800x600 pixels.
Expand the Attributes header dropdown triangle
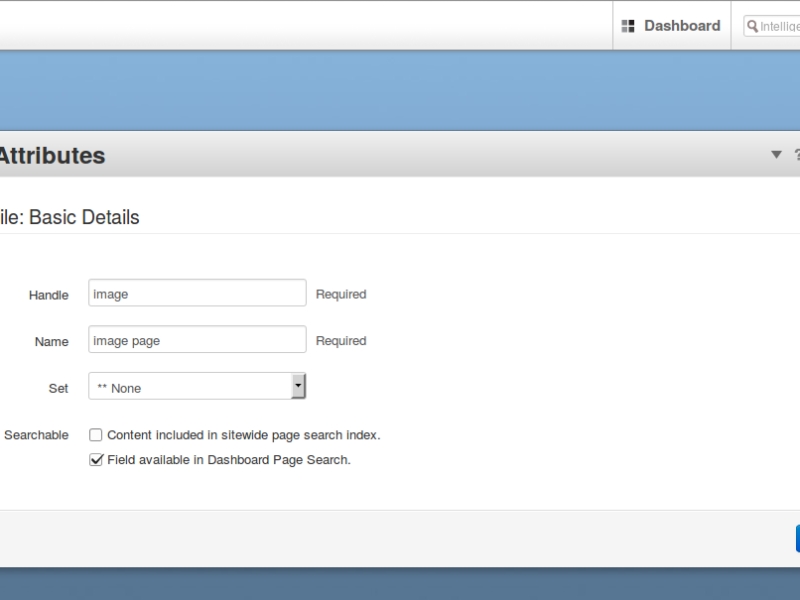[x=776, y=154]
